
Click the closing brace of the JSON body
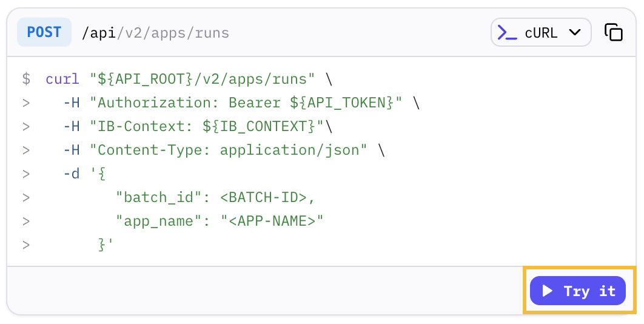pyautogui.click(x=103, y=245)
